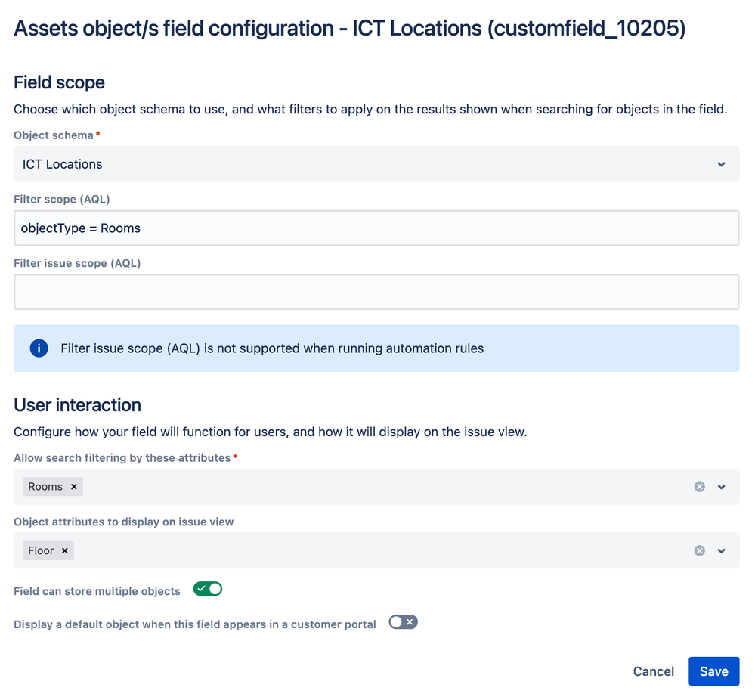
Task: Click Save button
Action: 713,671
